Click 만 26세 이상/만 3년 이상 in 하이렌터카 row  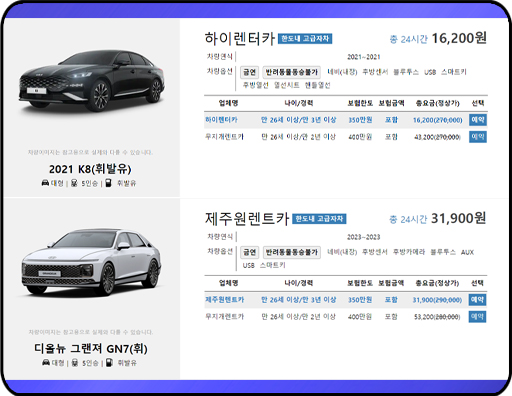[x=299, y=120]
